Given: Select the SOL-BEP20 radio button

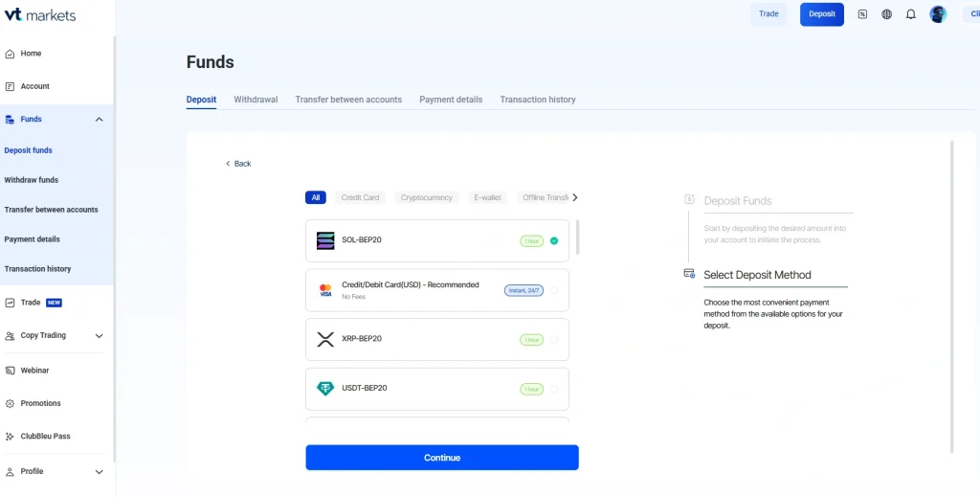Looking at the screenshot, I should tap(554, 240).
